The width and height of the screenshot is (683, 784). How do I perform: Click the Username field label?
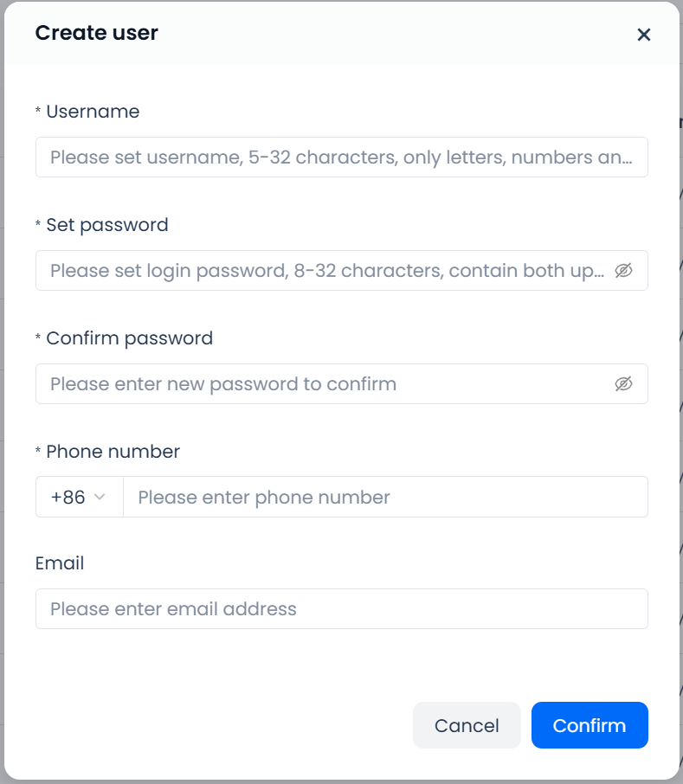[93, 112]
